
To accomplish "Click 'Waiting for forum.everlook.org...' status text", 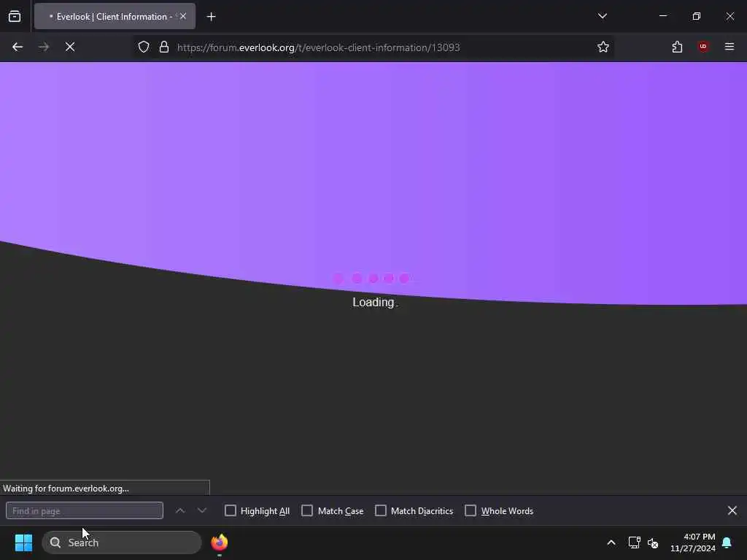I will point(66,488).
